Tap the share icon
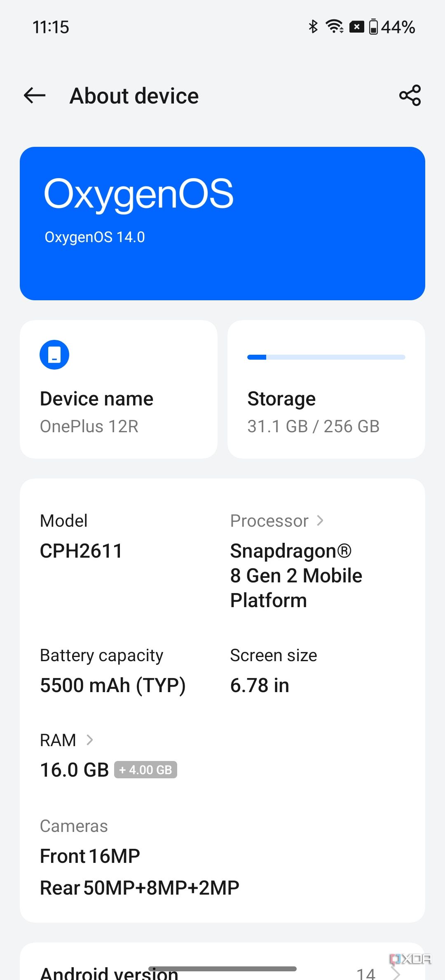 (410, 96)
